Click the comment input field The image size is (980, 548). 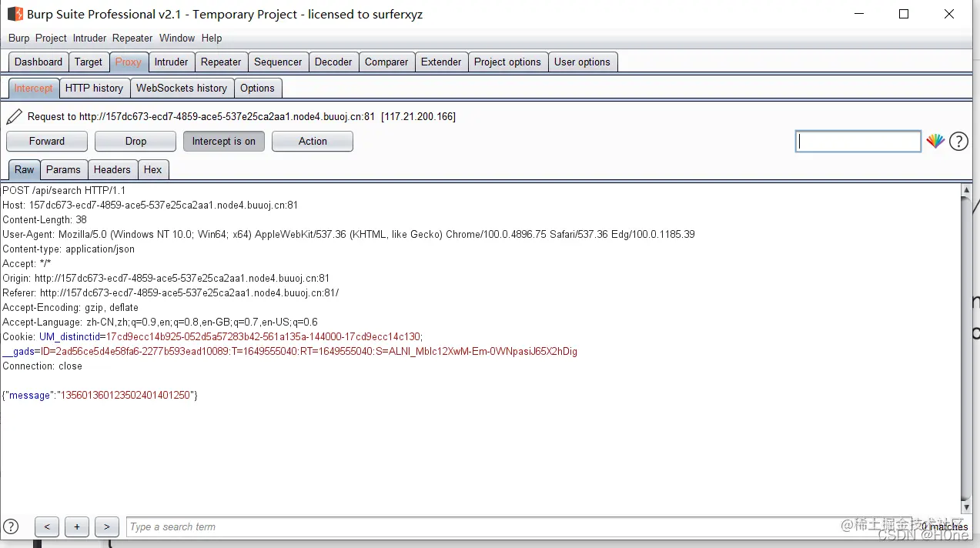858,141
